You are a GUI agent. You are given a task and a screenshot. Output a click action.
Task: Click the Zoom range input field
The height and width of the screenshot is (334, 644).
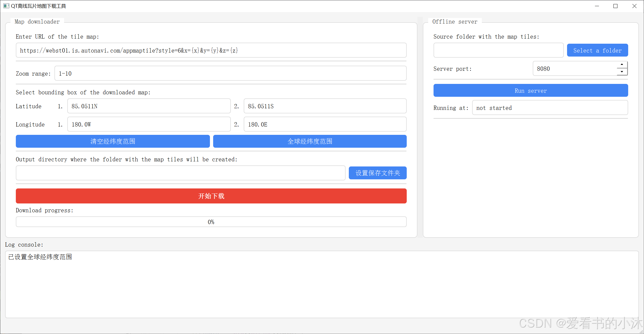[230, 73]
